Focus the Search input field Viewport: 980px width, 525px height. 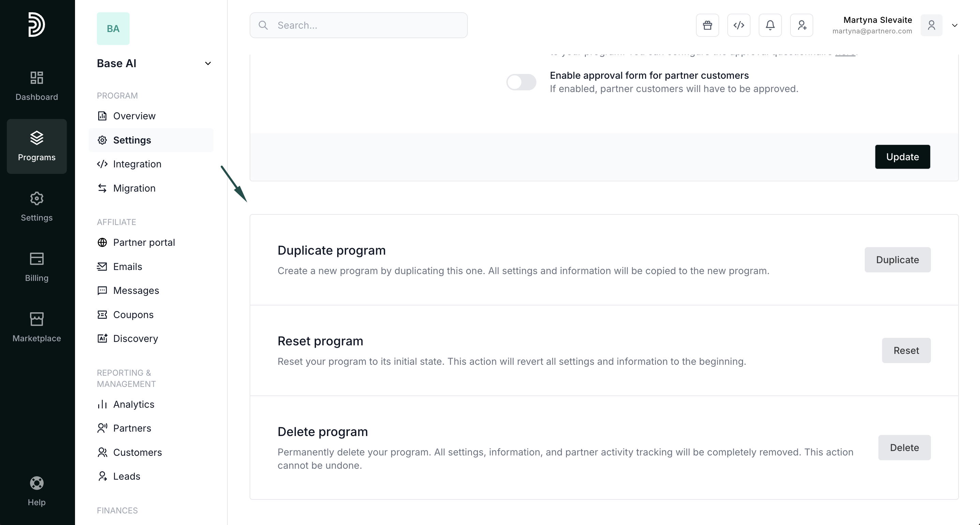pyautogui.click(x=365, y=25)
